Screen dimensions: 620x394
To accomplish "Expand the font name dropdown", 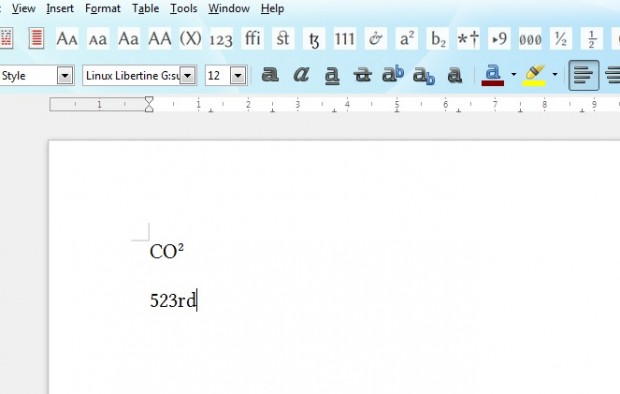I will click(x=188, y=75).
